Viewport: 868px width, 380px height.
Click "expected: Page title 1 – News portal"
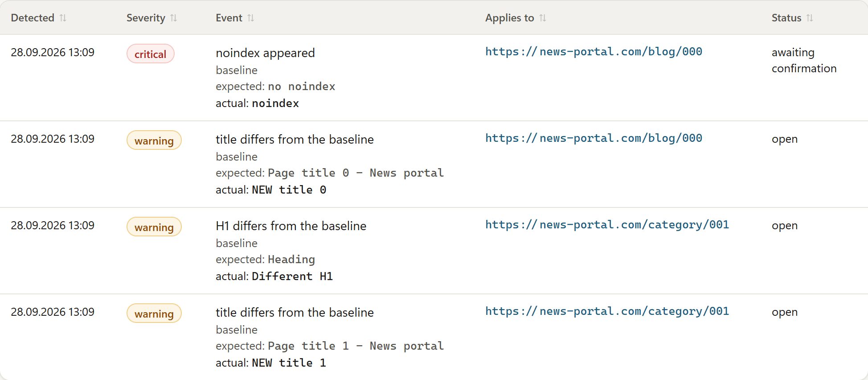(330, 346)
